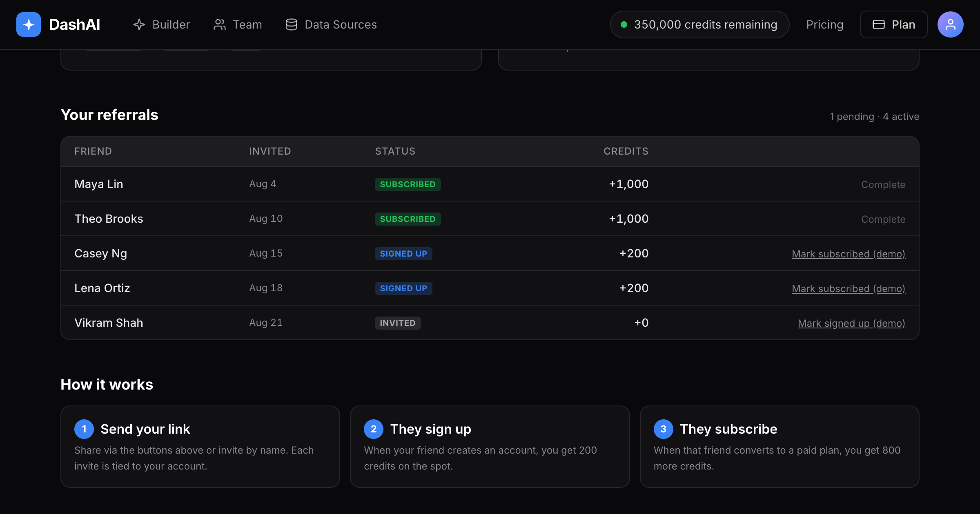Click the Team people icon

[x=220, y=24]
